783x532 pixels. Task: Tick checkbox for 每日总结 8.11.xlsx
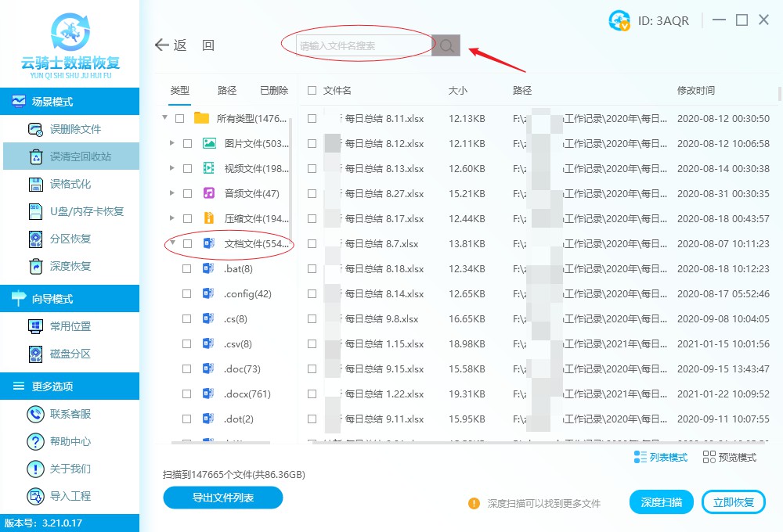[312, 118]
